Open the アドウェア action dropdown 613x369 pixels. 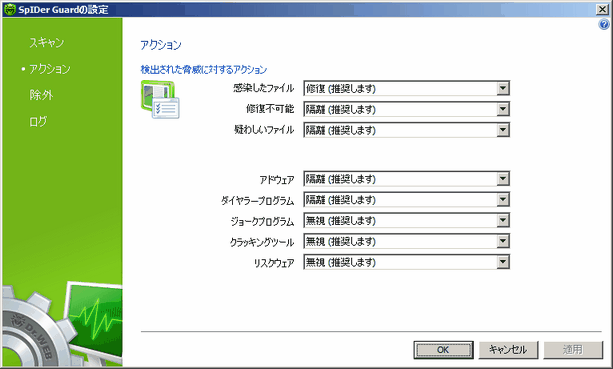coord(407,179)
